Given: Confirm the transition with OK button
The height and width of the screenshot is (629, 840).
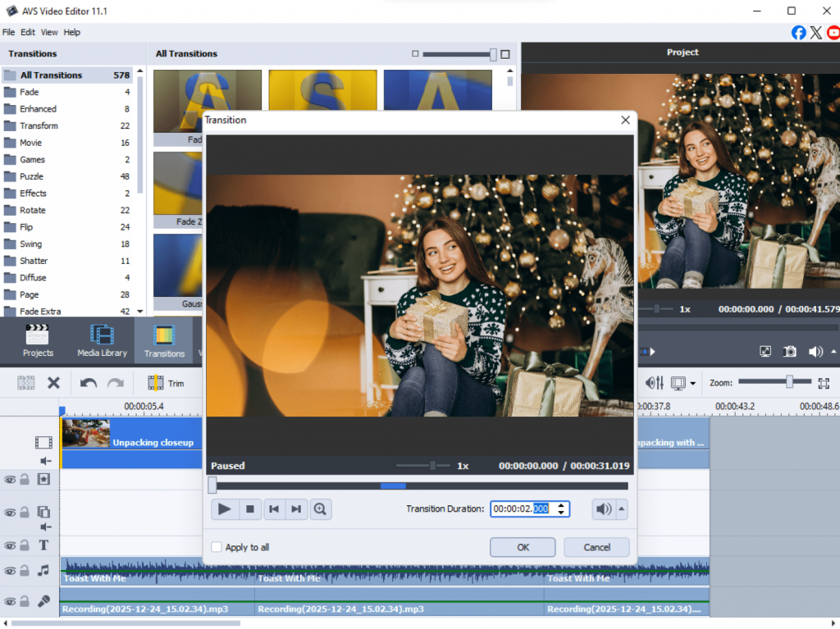Looking at the screenshot, I should pyautogui.click(x=523, y=547).
